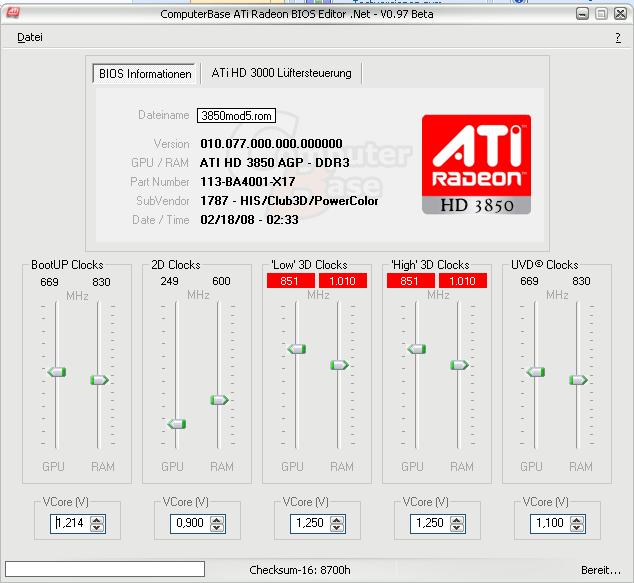Click the UVD Clocks RAM slider handle
Image resolution: width=634 pixels, height=583 pixels.
pos(578,380)
